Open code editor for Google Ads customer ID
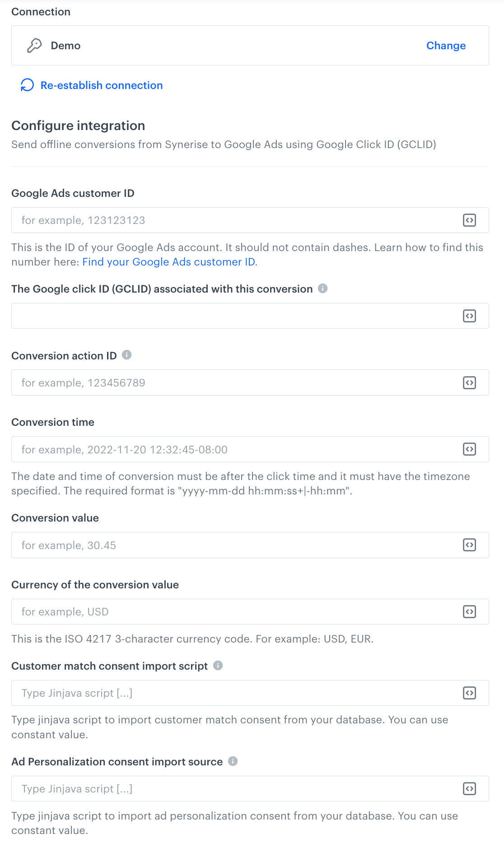Image resolution: width=504 pixels, height=848 pixels. point(470,220)
